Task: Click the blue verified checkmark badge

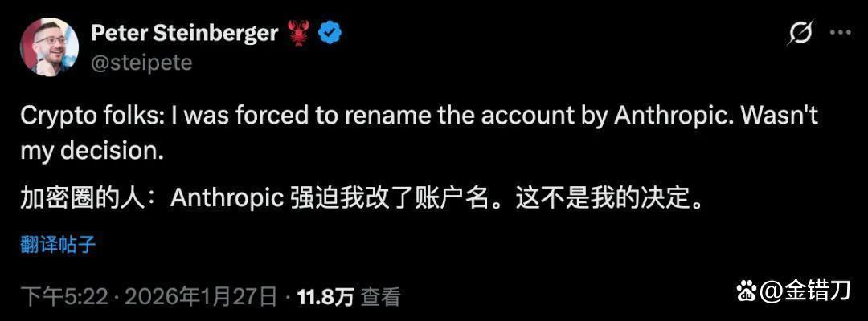Action: tap(330, 34)
